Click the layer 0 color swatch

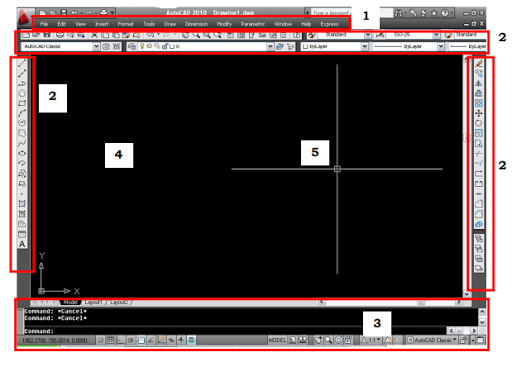(x=172, y=46)
